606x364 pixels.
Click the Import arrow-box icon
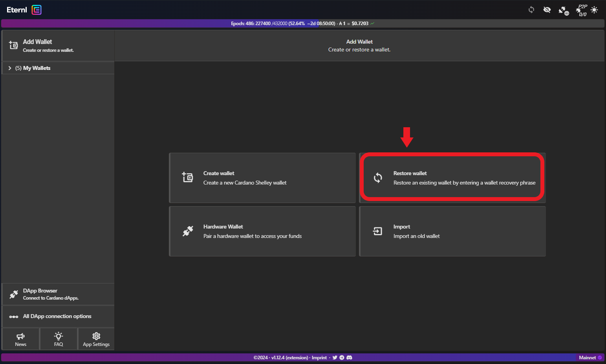377,231
